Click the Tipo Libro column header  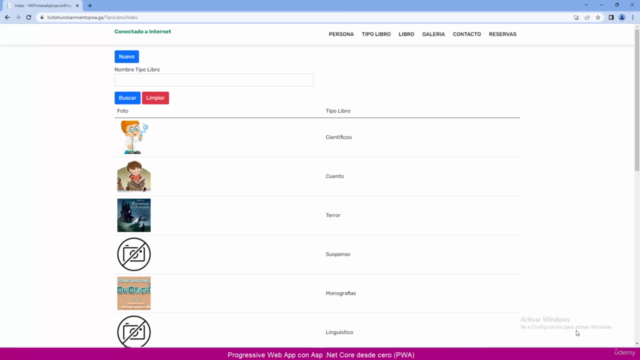[x=338, y=111]
